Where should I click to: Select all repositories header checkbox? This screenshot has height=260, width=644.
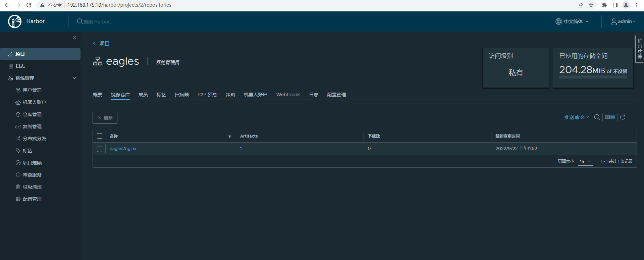tap(100, 136)
